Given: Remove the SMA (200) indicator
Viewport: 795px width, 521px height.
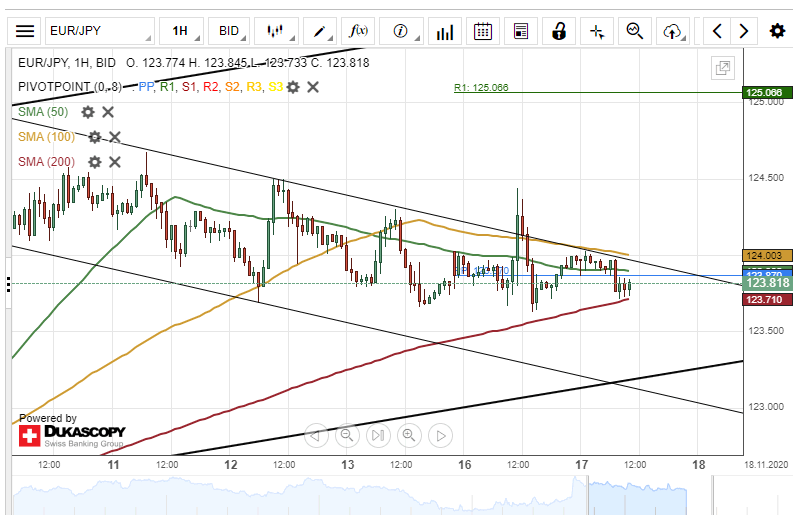Looking at the screenshot, I should coord(115,162).
